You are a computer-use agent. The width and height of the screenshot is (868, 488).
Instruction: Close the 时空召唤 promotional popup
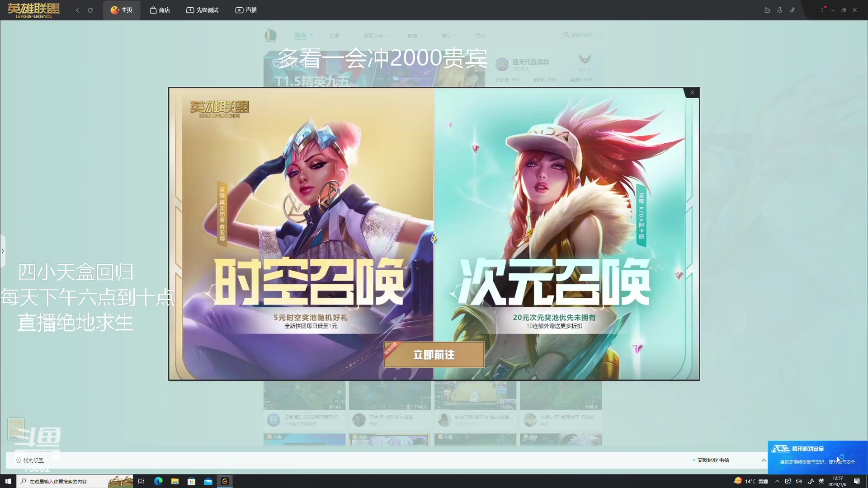point(692,93)
